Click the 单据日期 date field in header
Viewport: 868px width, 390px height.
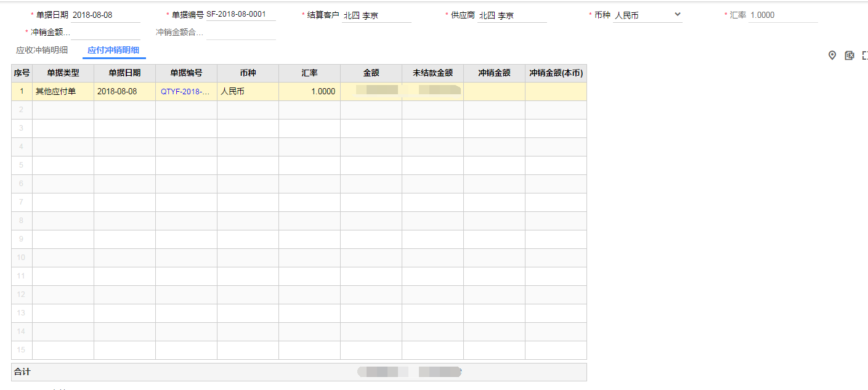tap(105, 15)
